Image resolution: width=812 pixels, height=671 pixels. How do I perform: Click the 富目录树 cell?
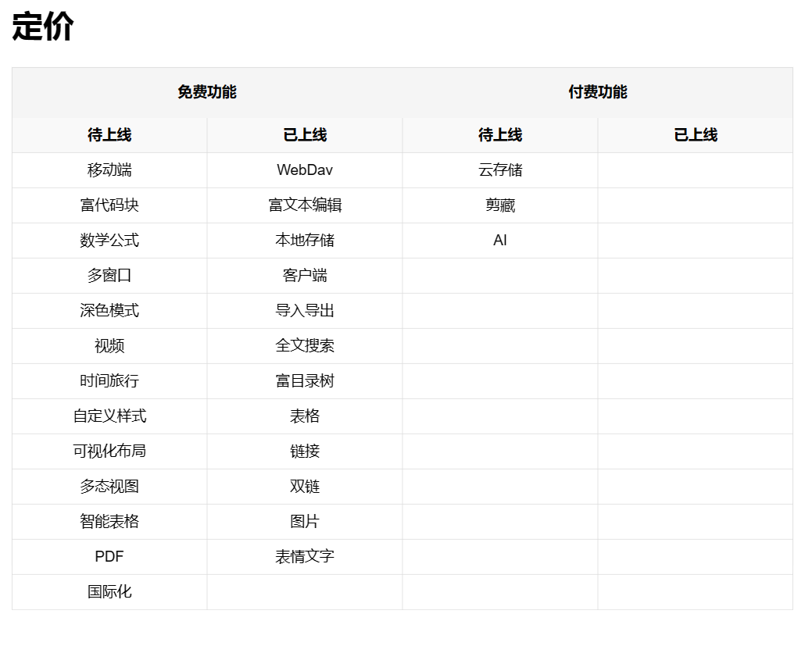pyautogui.click(x=305, y=381)
